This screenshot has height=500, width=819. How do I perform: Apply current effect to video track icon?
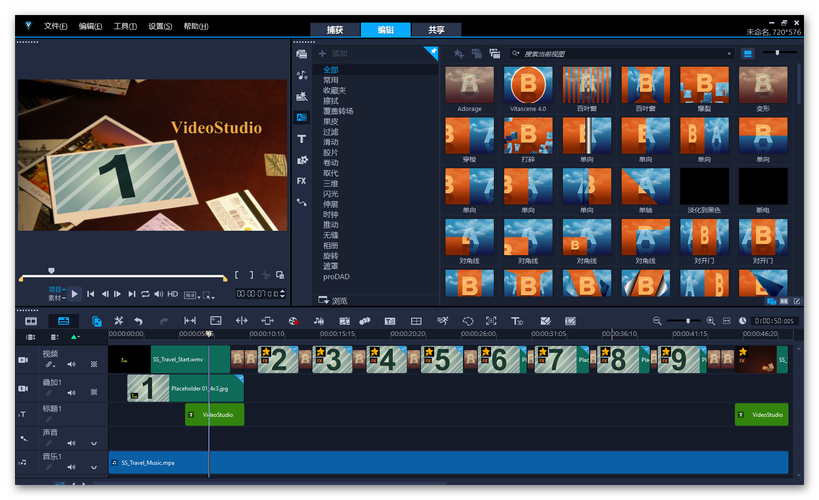tap(476, 53)
